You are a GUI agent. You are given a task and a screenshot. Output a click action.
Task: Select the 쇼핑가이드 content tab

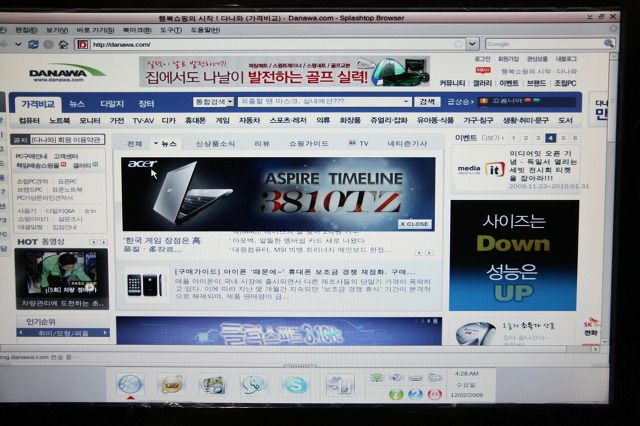click(308, 144)
